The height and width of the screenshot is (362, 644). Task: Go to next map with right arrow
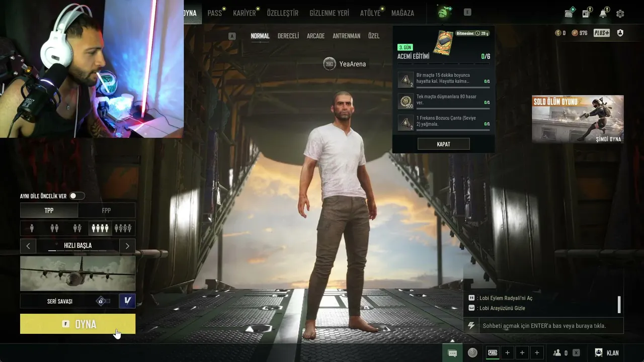[x=127, y=246]
